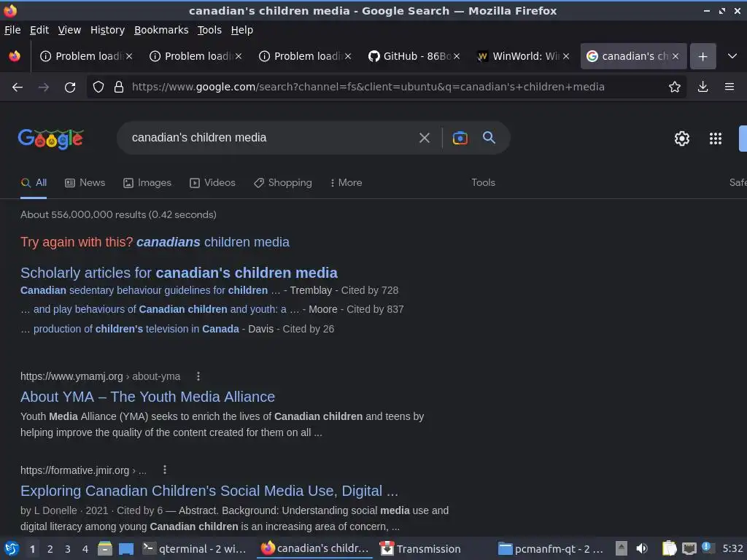Expand the More search filters

tap(346, 183)
